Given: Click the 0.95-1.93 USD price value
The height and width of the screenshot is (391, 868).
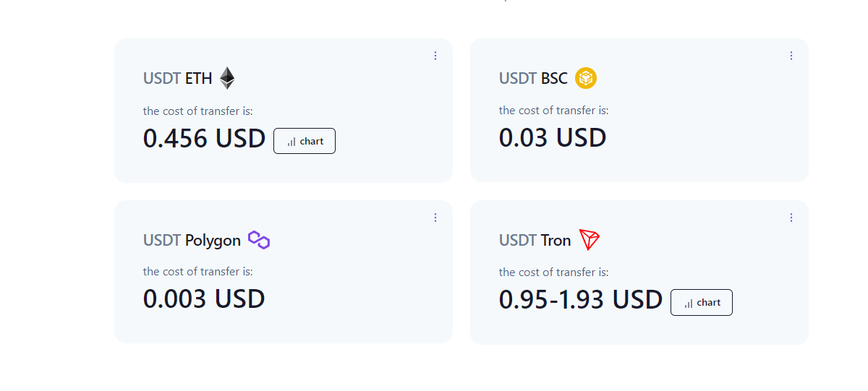Looking at the screenshot, I should [581, 299].
